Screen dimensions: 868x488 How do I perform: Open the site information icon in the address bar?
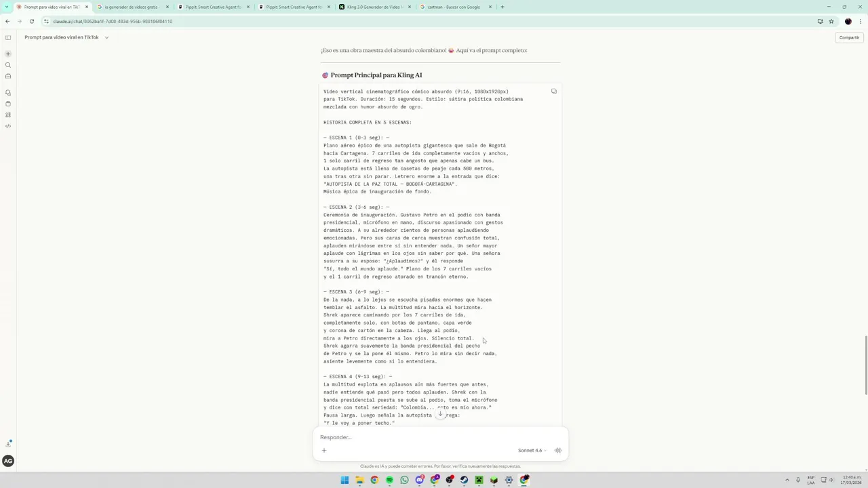pyautogui.click(x=46, y=21)
